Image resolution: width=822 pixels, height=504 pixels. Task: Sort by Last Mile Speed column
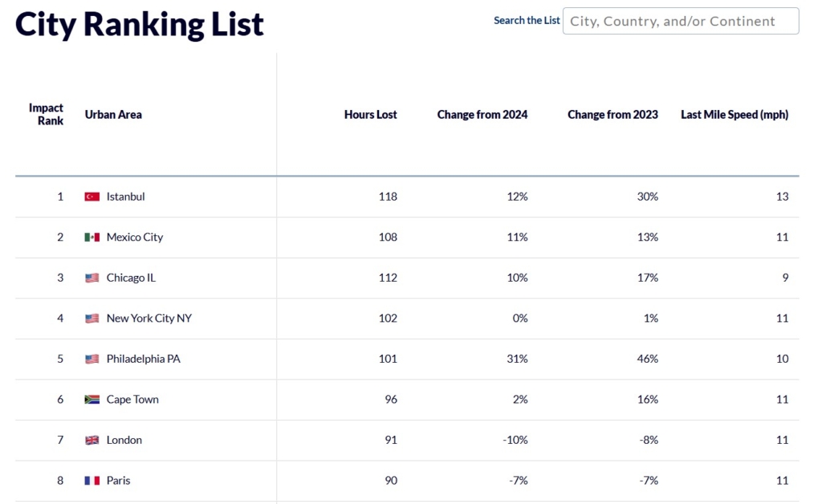734,115
